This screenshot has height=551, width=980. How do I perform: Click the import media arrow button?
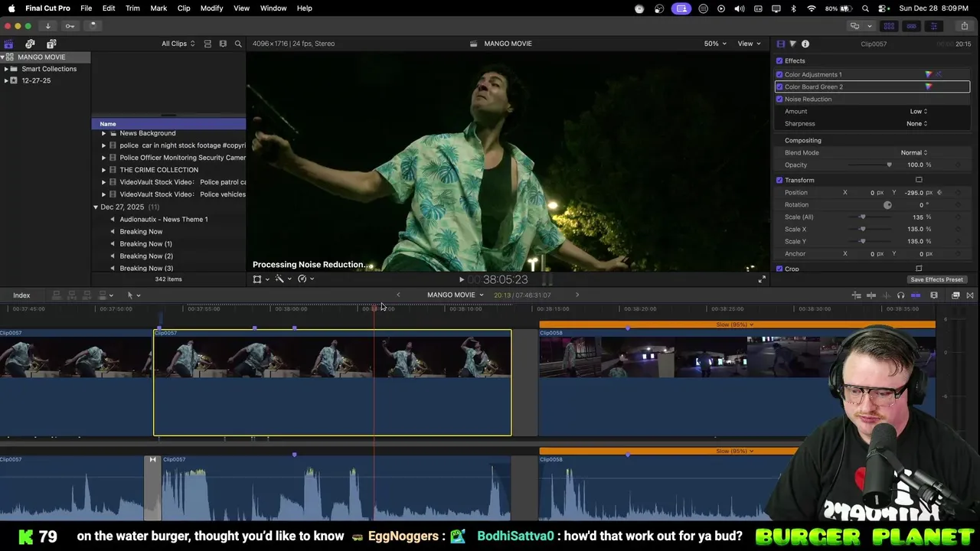[47, 26]
